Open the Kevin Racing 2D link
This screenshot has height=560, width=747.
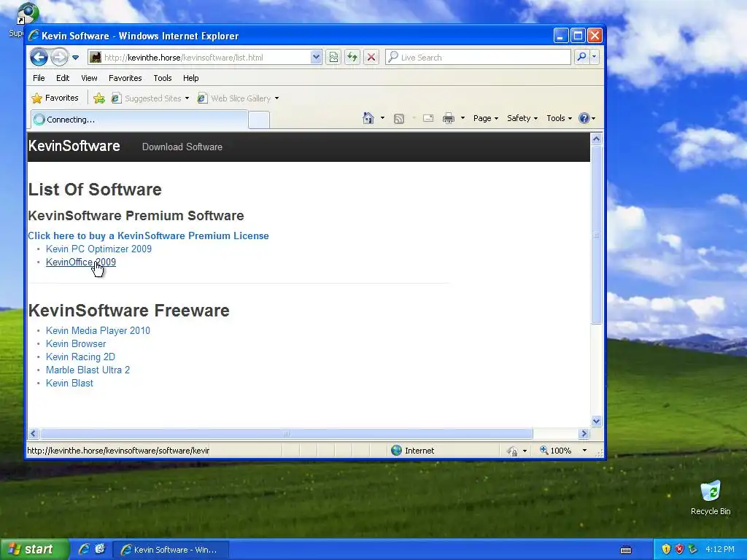point(80,357)
